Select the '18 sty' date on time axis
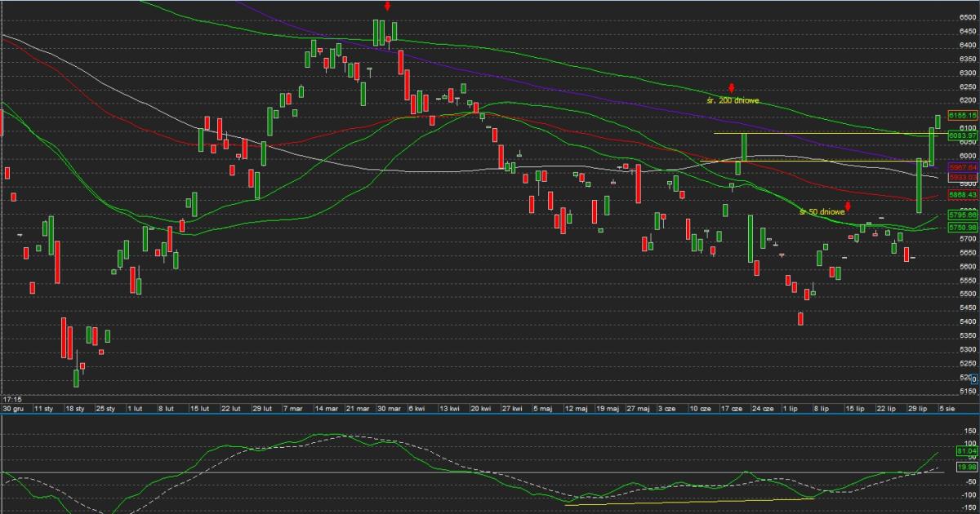Viewport: 980px width, 514px height. pos(75,407)
